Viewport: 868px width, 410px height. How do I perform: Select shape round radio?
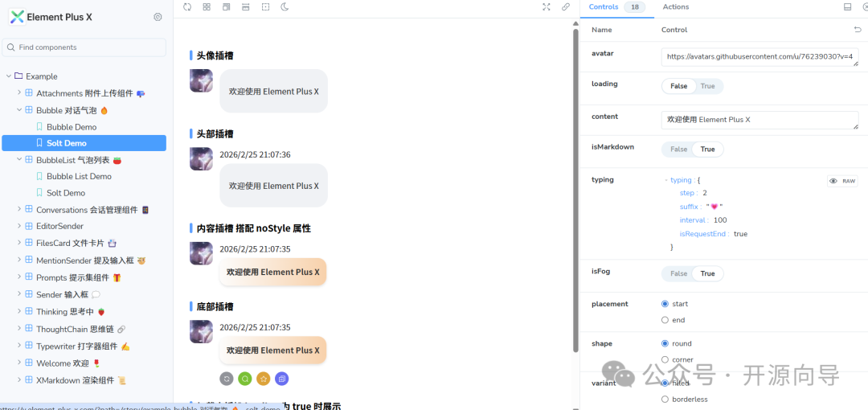pos(665,343)
